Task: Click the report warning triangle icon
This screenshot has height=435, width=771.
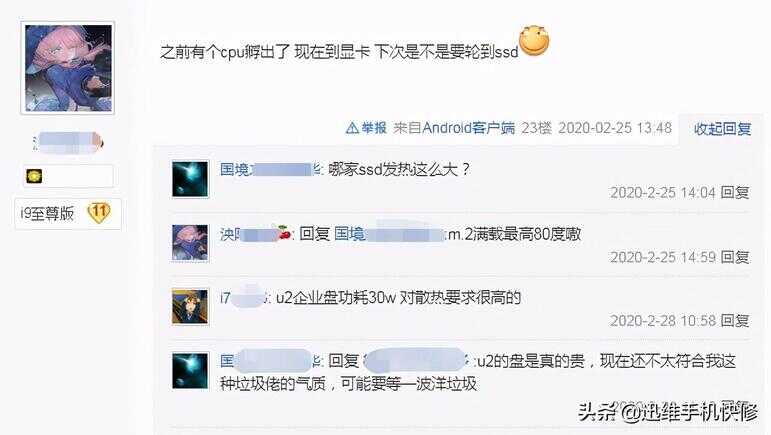Action: click(352, 128)
